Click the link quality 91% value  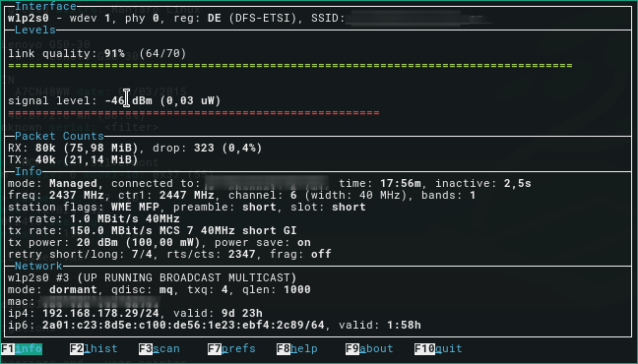coord(114,54)
